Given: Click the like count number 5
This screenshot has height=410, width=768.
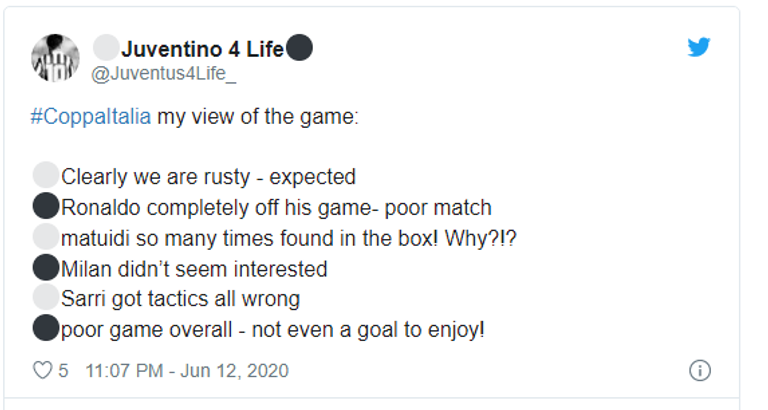Looking at the screenshot, I should point(63,371).
